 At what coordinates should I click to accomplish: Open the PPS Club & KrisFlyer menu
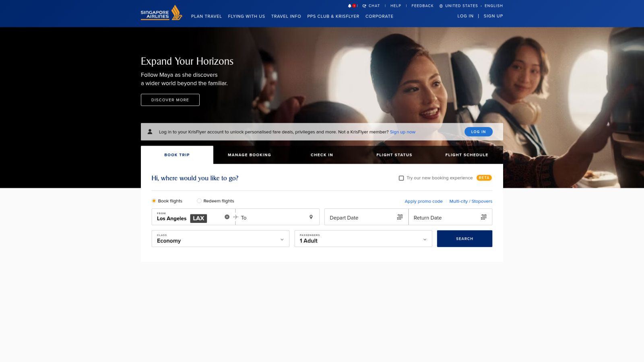333,16
